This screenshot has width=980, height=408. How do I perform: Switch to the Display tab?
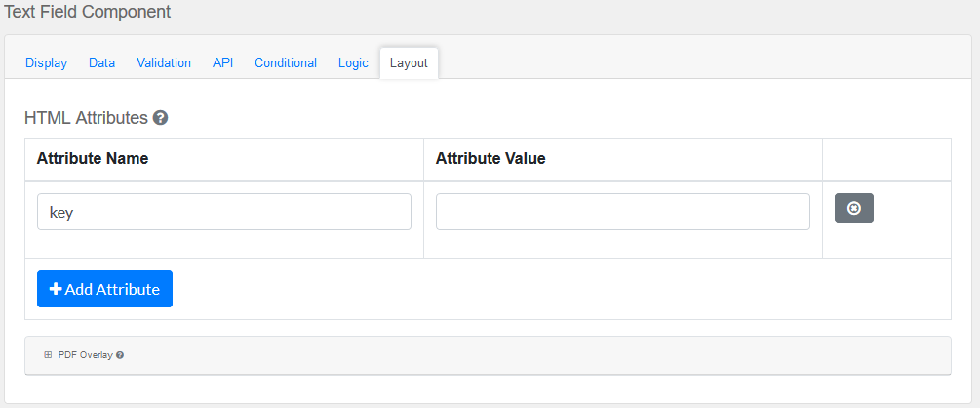point(46,62)
